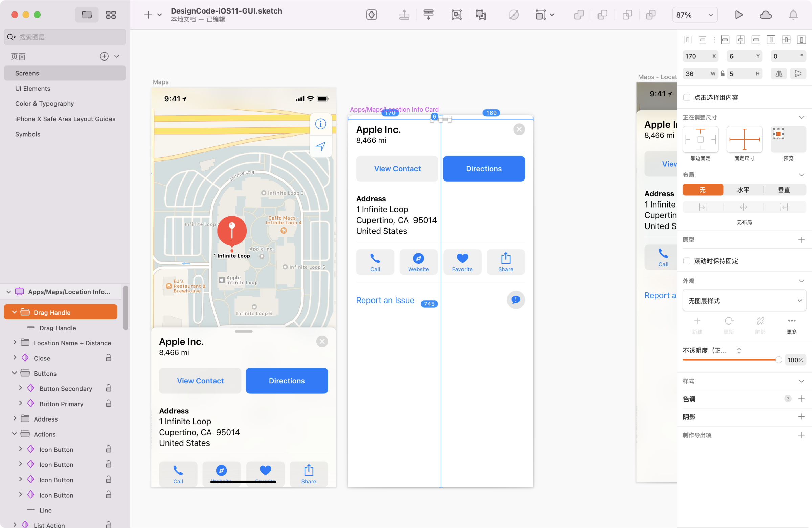Screen dimensions: 812x528
Task: Click the Edit shape toolbar icon
Action: click(x=514, y=15)
